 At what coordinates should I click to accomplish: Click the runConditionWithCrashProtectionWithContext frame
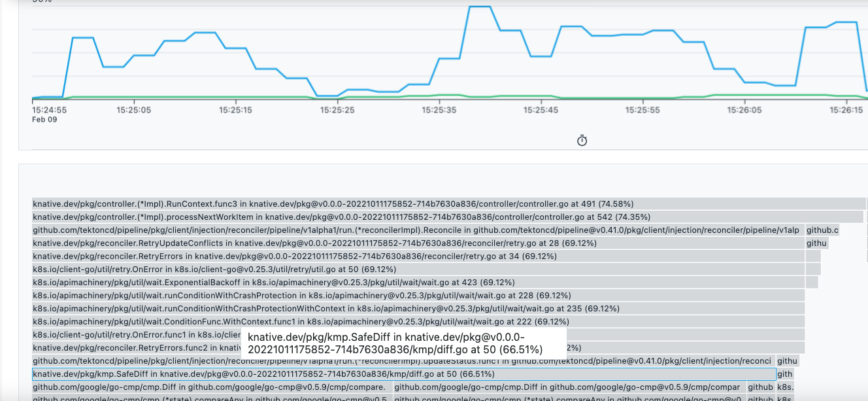point(261,308)
